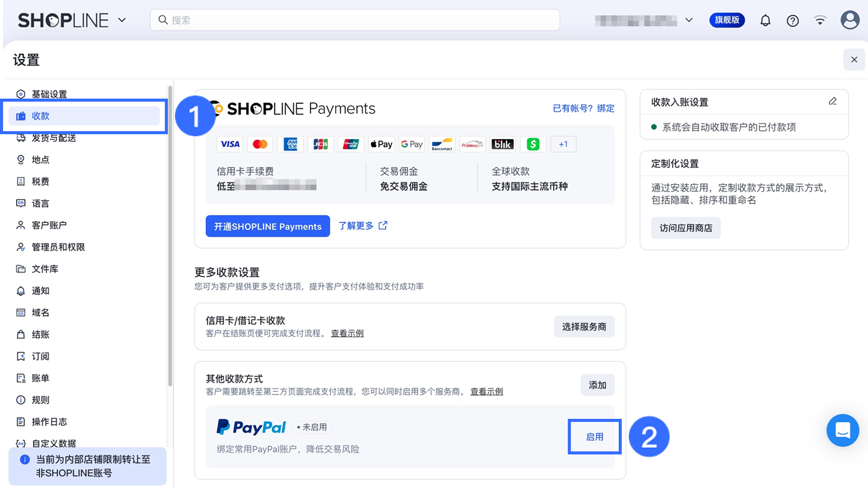Click 当前为内部店铺限制转让至非SHOPLINE账号 notice
868x489 pixels.
(x=88, y=466)
